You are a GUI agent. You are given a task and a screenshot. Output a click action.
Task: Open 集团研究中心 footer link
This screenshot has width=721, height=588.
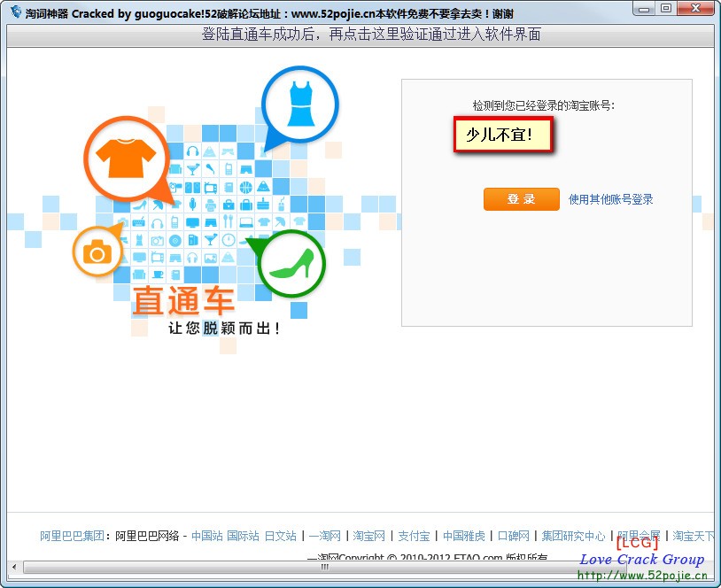pyautogui.click(x=573, y=536)
